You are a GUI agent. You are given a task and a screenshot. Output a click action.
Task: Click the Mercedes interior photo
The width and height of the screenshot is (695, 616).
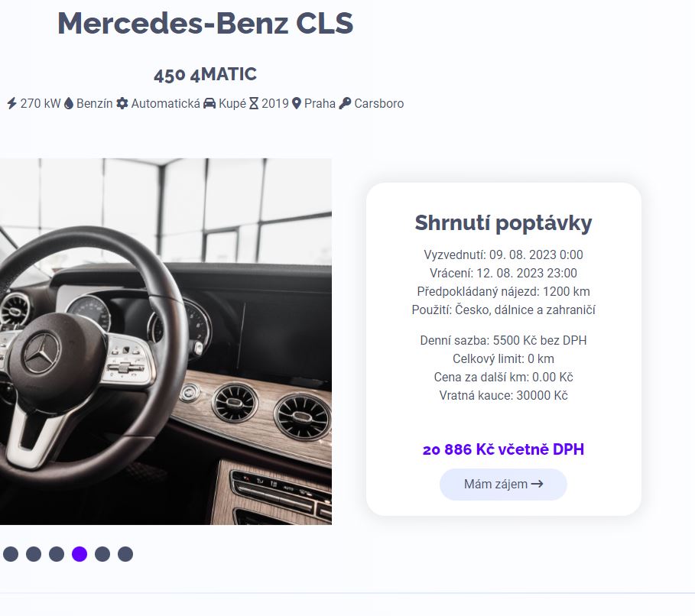pos(166,341)
